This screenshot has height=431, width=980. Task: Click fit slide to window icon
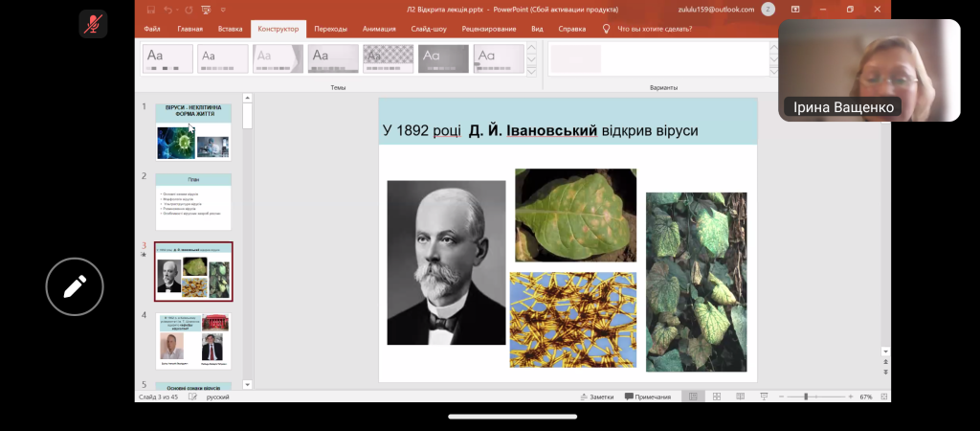[x=883, y=397]
